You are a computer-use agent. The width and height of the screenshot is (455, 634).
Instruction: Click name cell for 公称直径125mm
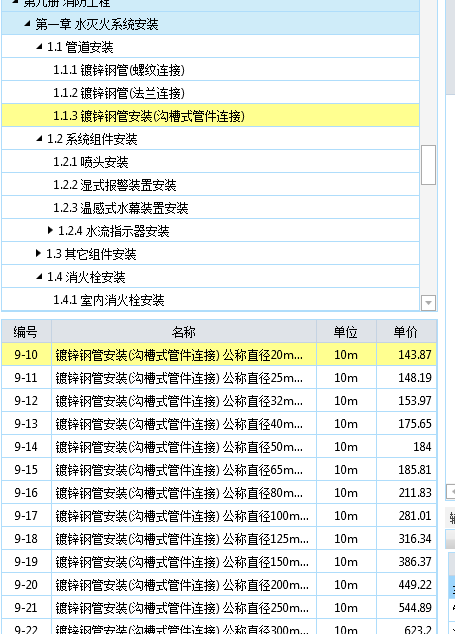coord(184,539)
